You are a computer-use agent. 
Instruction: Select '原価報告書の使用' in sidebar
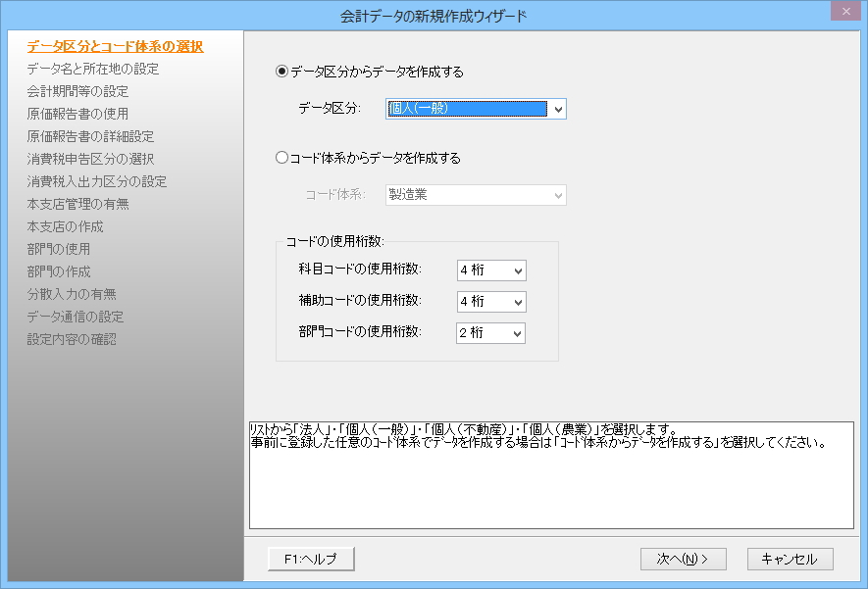[x=77, y=114]
